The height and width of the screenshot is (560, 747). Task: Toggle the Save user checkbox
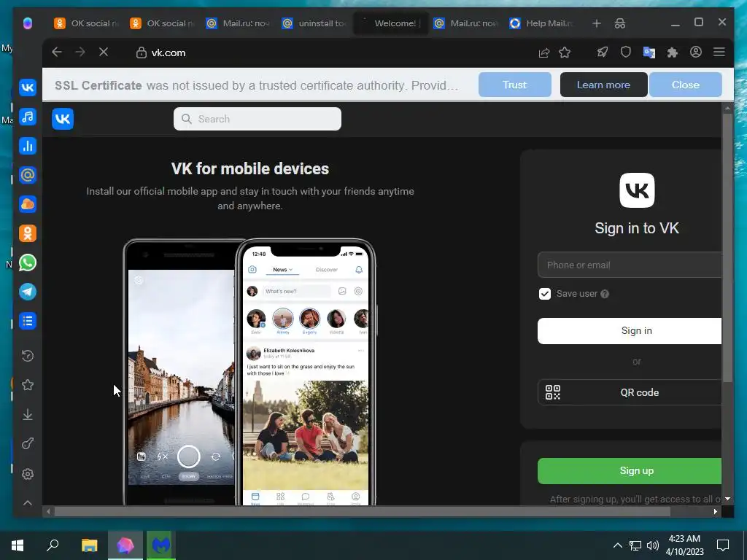545,294
